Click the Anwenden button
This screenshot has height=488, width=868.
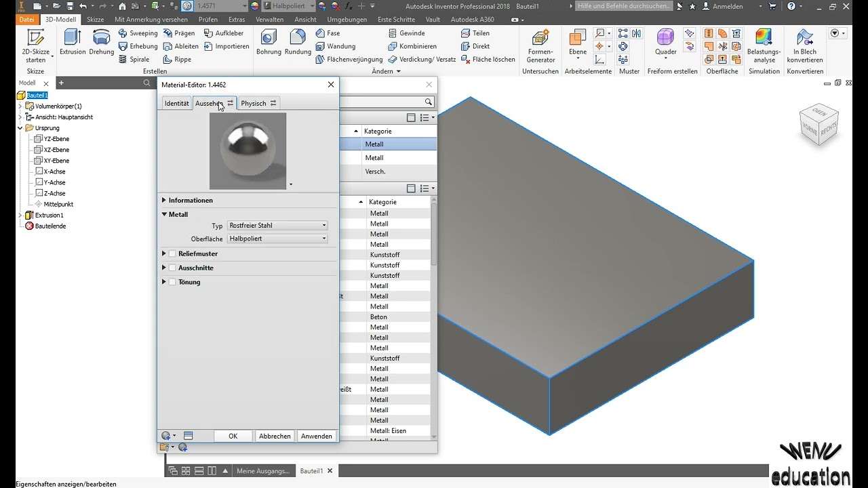click(x=317, y=436)
